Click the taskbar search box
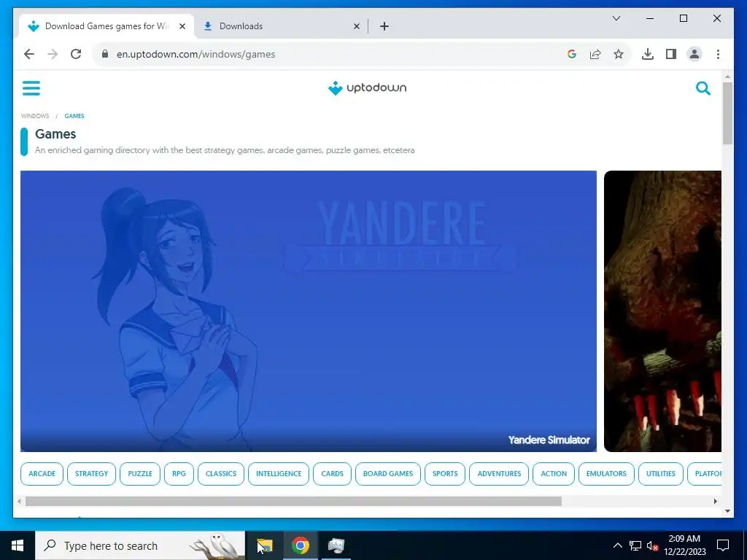Viewport: 747px width, 560px height. (x=140, y=545)
